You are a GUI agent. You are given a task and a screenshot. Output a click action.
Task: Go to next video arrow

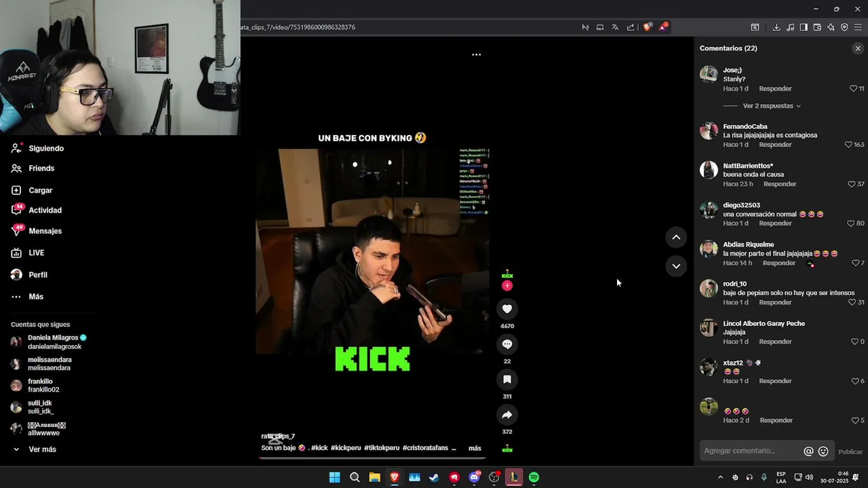point(676,266)
